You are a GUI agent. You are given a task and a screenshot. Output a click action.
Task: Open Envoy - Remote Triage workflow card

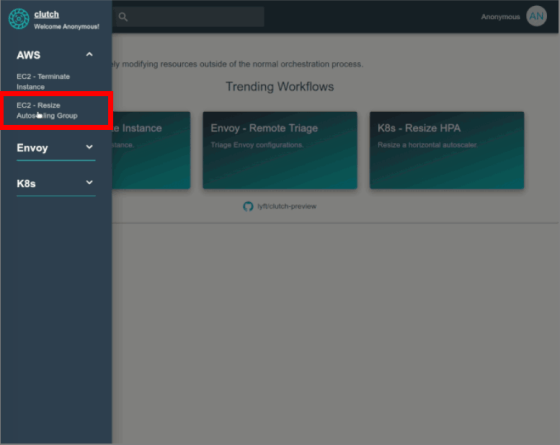point(280,150)
